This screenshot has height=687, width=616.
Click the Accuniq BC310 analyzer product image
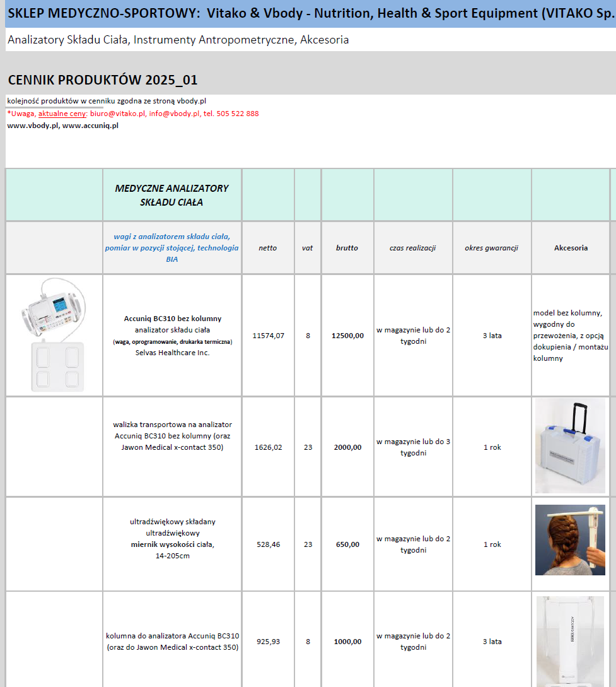(x=54, y=335)
